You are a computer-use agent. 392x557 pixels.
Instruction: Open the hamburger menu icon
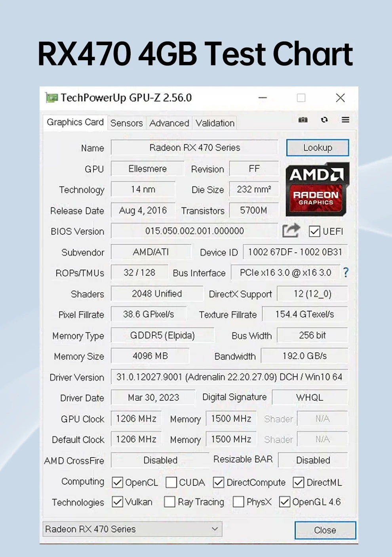click(345, 120)
